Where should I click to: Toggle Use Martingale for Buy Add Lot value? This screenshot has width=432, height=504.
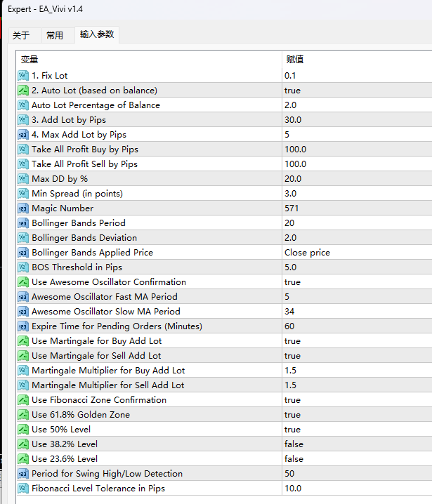(292, 341)
